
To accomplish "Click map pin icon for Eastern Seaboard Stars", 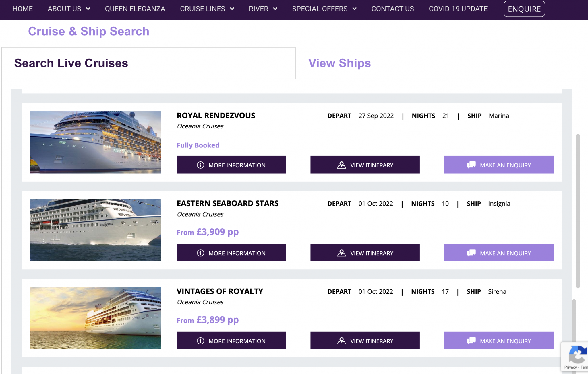I will [341, 253].
